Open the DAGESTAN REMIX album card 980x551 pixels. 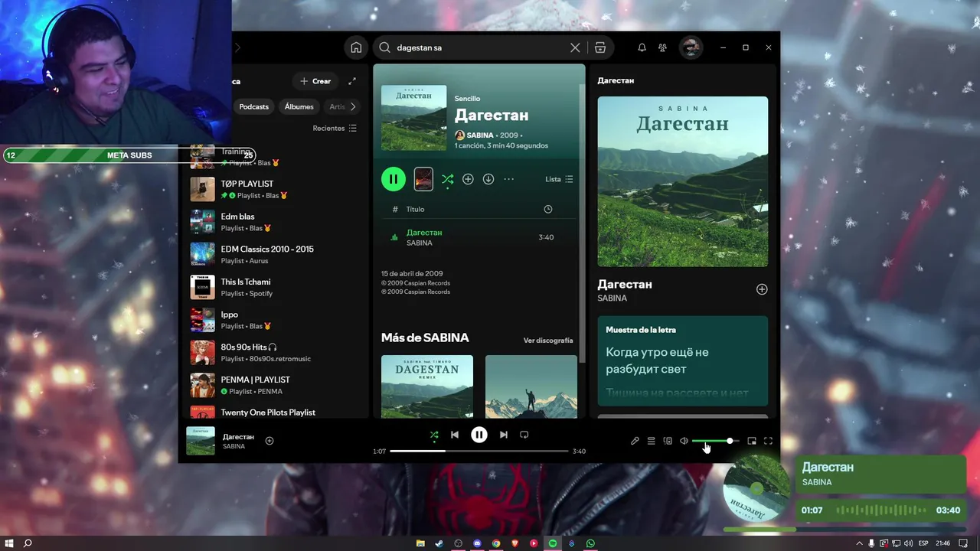pos(427,386)
